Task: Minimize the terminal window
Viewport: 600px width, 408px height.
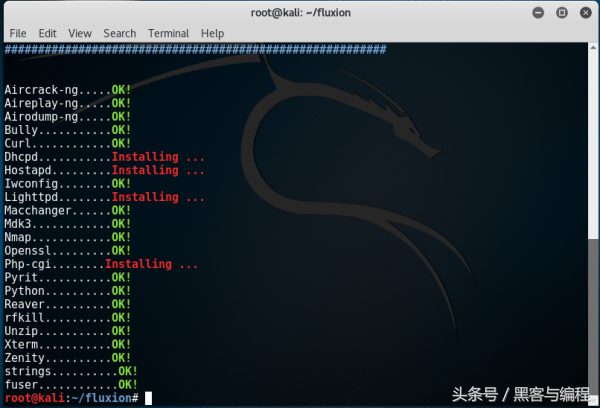Action: [538, 13]
